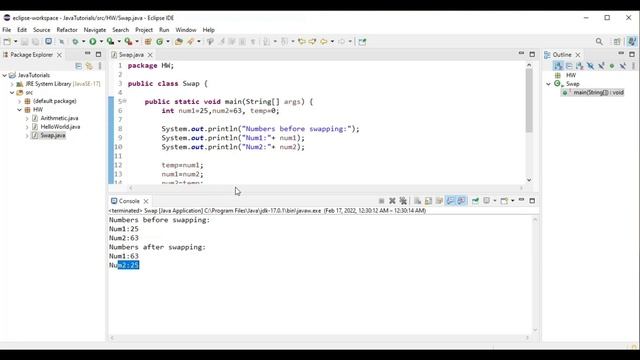This screenshot has height=360, width=640.
Task: Open the Navigate menu
Action: [x=95, y=30]
